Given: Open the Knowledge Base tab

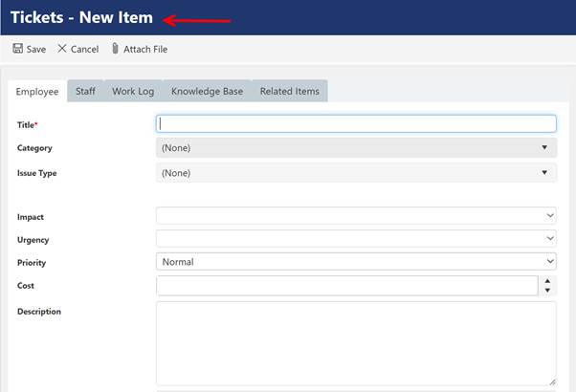Looking at the screenshot, I should (x=207, y=92).
